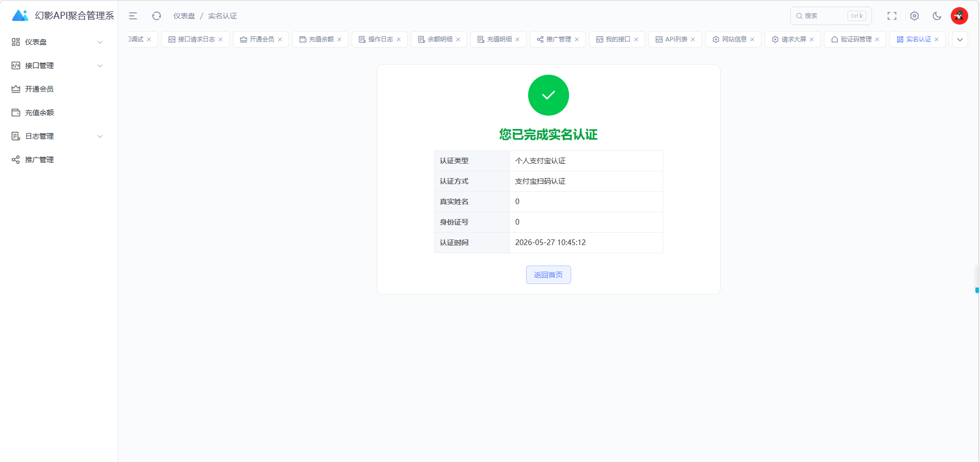The height and width of the screenshot is (462, 980).
Task: Expand the 日志管理 chevron
Action: click(100, 136)
